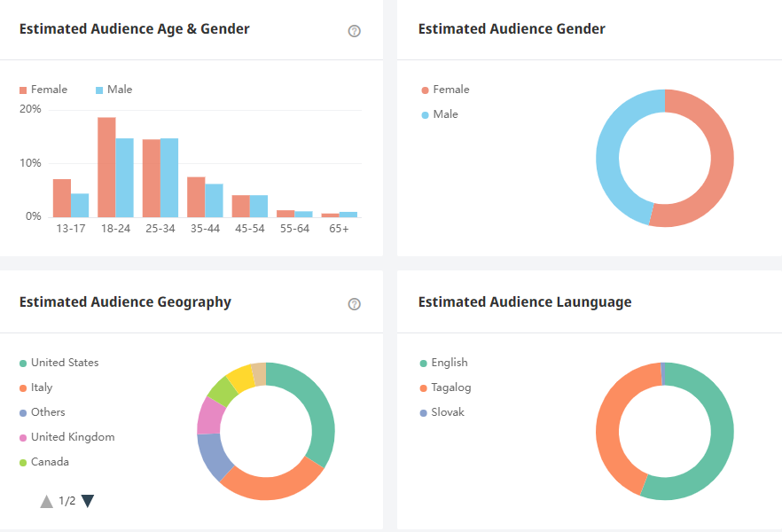Viewport: 782px width, 532px height.
Task: Click the male 25-34 bar
Action: pyautogui.click(x=169, y=178)
